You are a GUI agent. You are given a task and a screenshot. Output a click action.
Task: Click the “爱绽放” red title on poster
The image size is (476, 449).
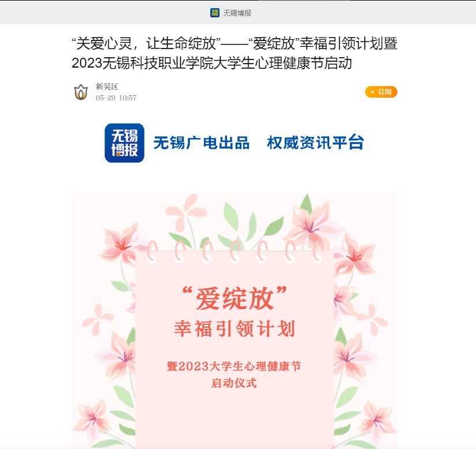(235, 298)
